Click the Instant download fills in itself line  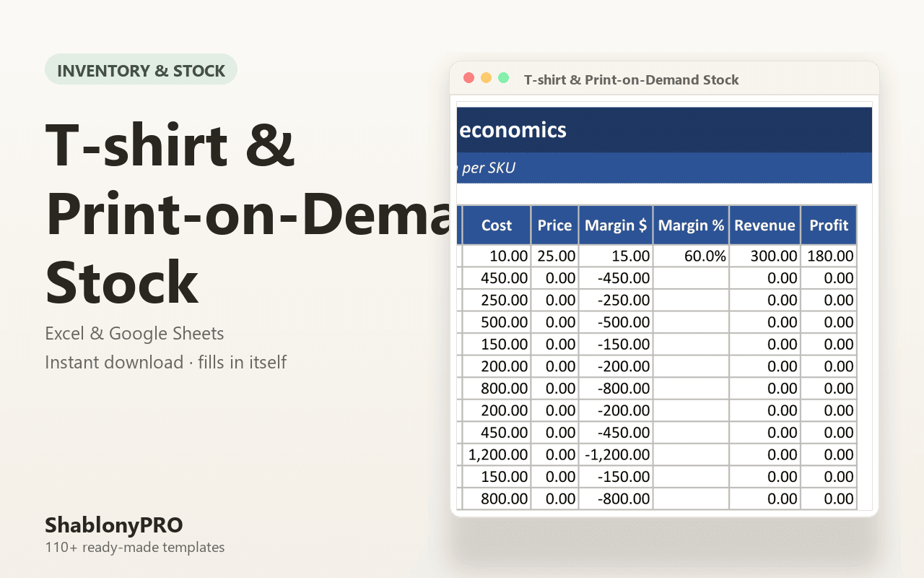166,362
